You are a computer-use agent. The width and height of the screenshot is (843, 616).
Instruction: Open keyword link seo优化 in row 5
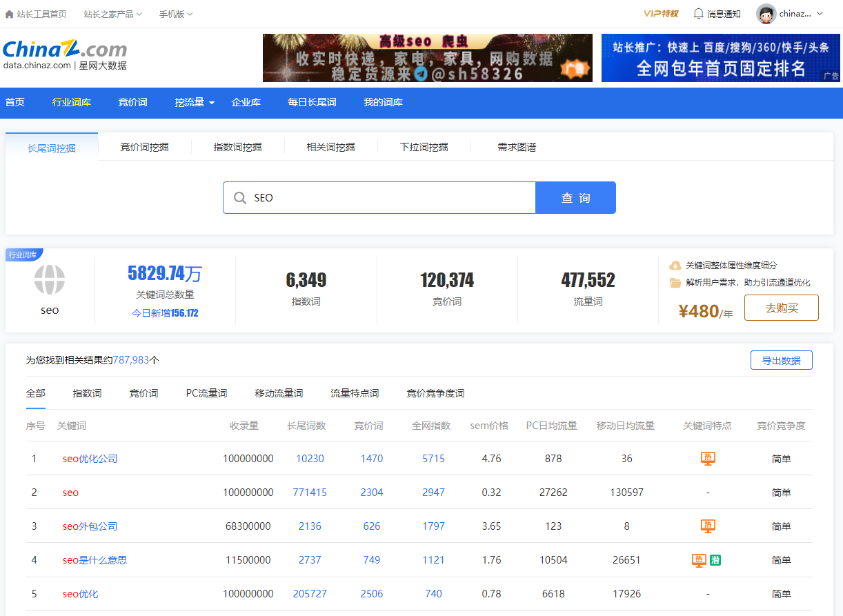[x=80, y=594]
